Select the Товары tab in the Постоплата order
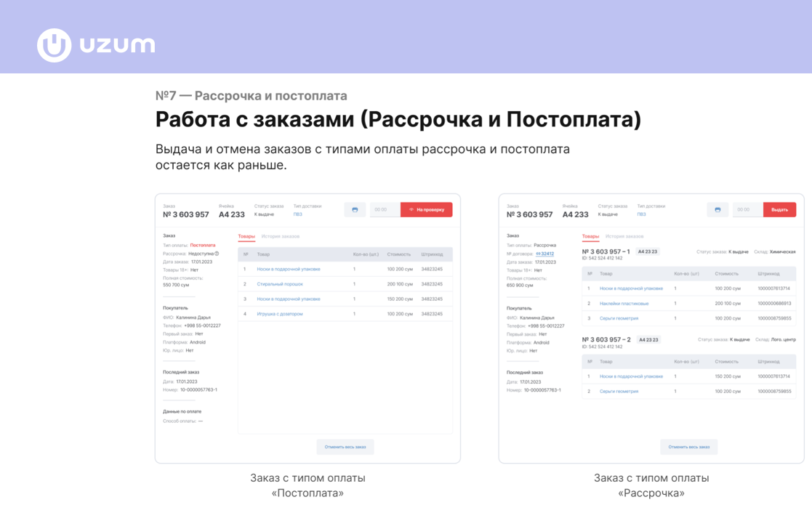This screenshot has width=812, height=505. tap(246, 236)
